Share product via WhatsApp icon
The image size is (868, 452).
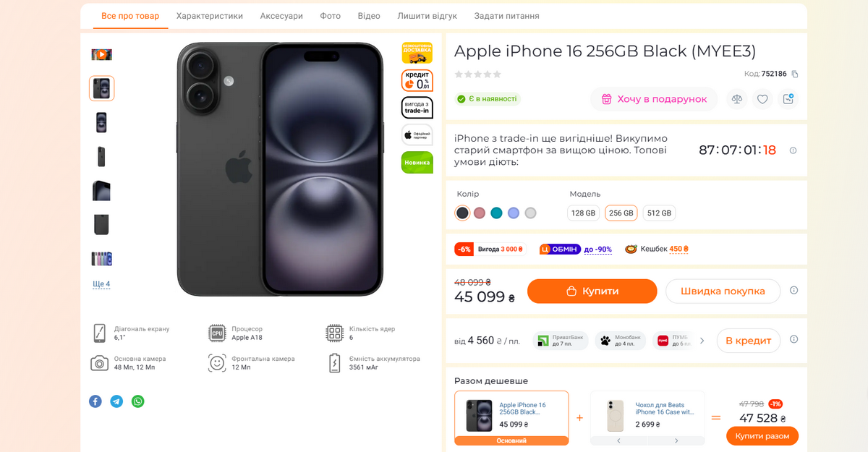(x=137, y=401)
